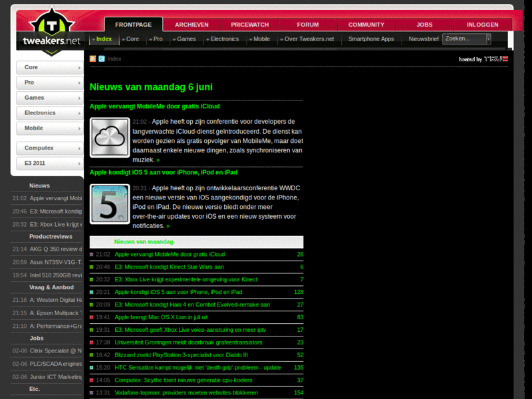Expand the Games sidebar button
The width and height of the screenshot is (532, 399).
coord(49,98)
